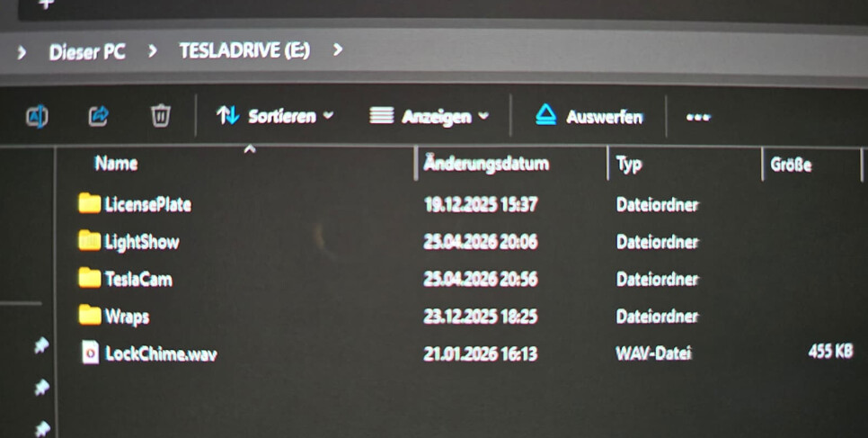The image size is (868, 438).
Task: Select the Wraps folder icon
Action: coord(90,315)
